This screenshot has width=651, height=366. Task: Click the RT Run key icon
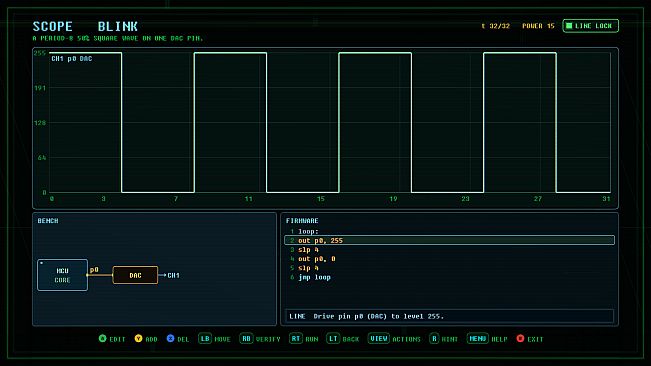click(x=296, y=339)
